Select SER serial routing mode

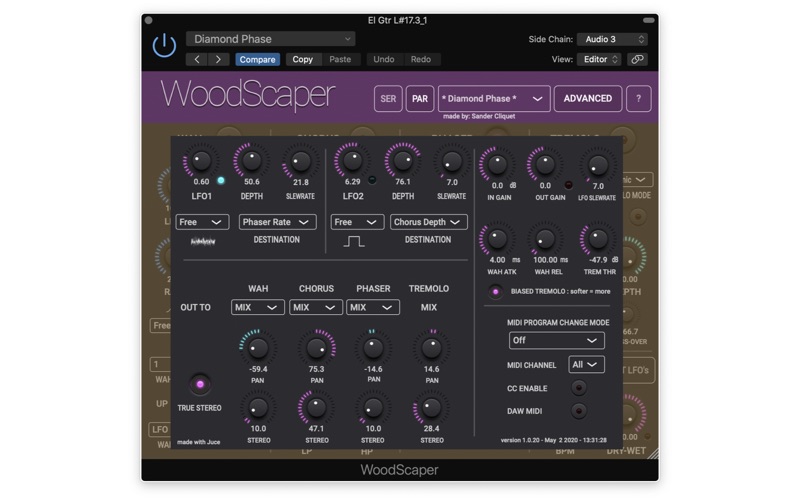coord(388,98)
